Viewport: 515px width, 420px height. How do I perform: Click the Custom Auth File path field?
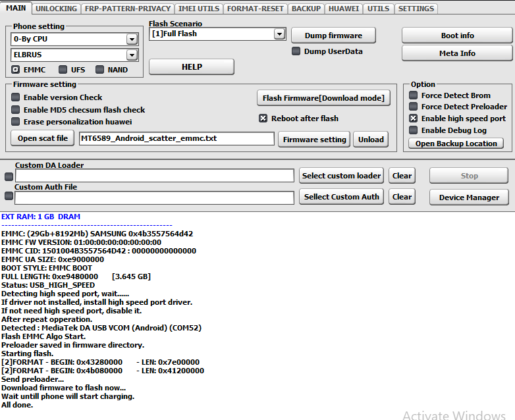click(154, 198)
